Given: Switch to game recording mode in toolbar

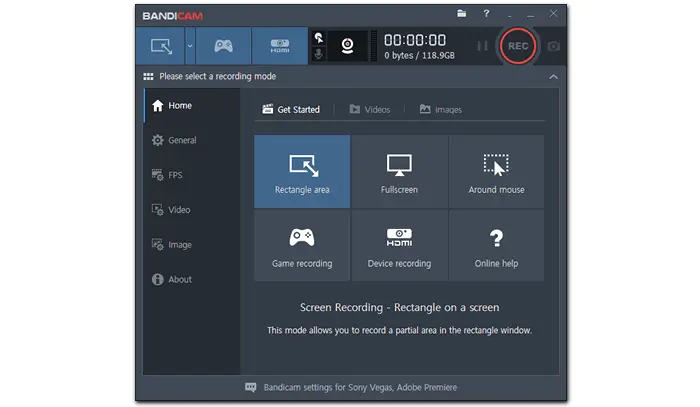Looking at the screenshot, I should point(223,46).
